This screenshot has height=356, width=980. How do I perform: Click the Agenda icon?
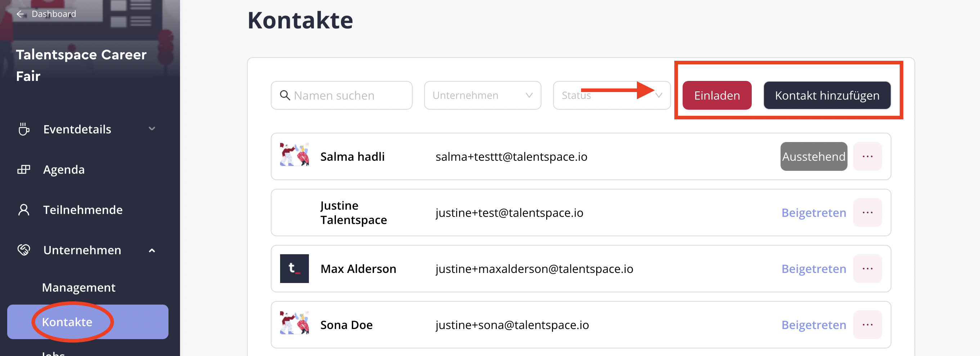point(24,169)
